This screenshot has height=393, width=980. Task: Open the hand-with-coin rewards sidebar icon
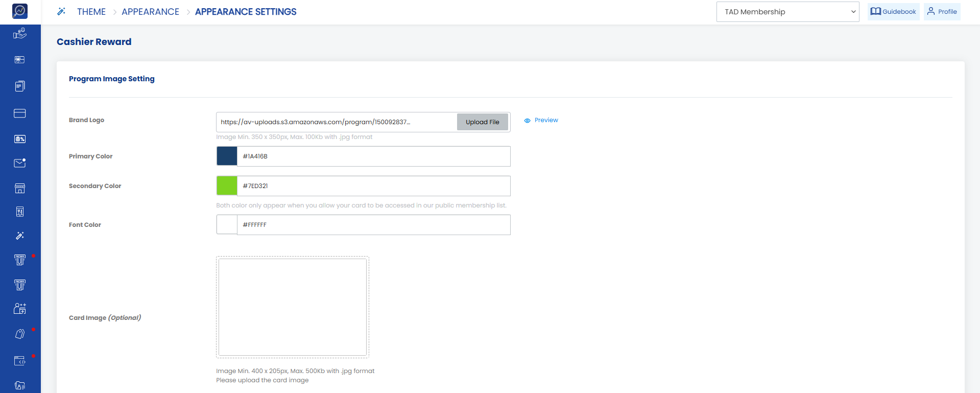pyautogui.click(x=20, y=34)
